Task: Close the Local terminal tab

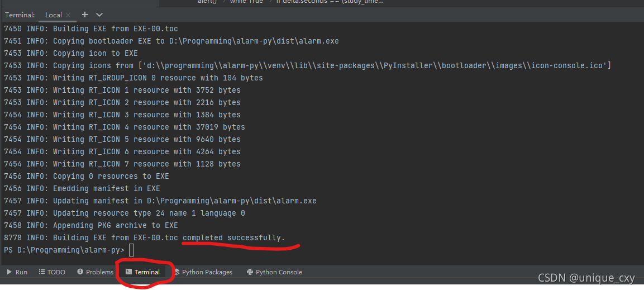Action: (x=68, y=15)
